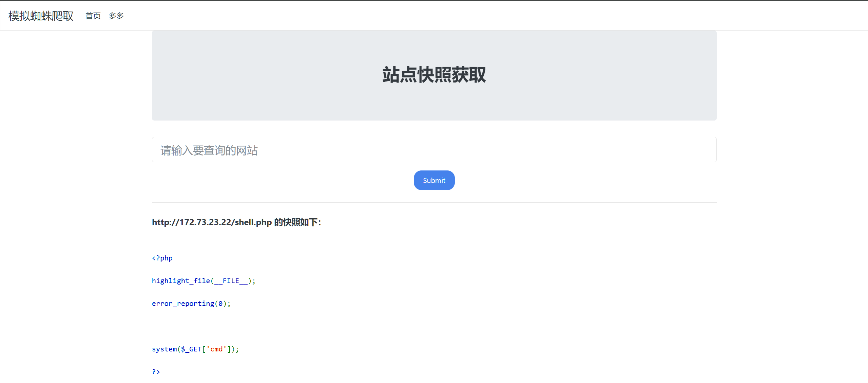Click the <?php opening tag line
868x383 pixels.
click(x=162, y=258)
